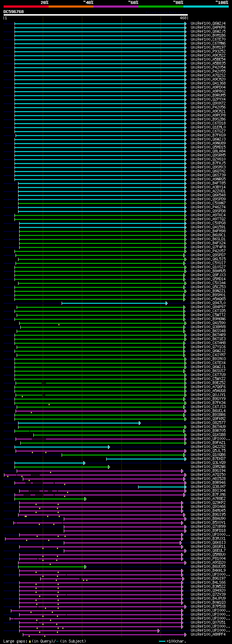Image resolution: width=232 pixels, height=644 pixels.
Task: Select the UniRef100_A7QI50 label
Action: (x=208, y=474)
